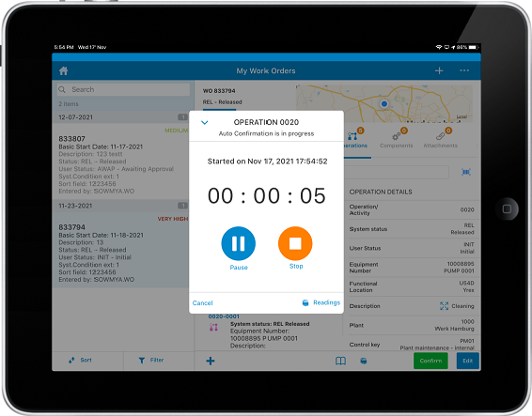Viewport: 532px width, 416px height.
Task: Switch to the Attachments tab
Action: tap(440, 139)
